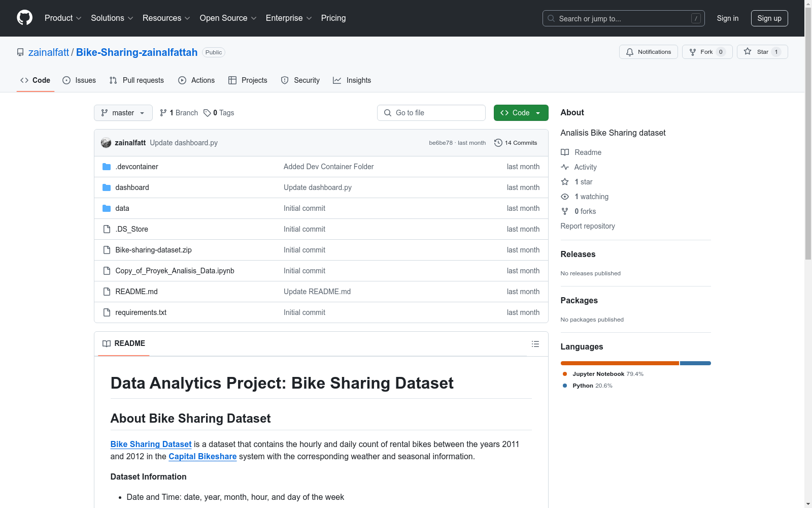Open the Bike Sharing Dataset hyperlink in README
The image size is (812, 508).
click(x=151, y=444)
